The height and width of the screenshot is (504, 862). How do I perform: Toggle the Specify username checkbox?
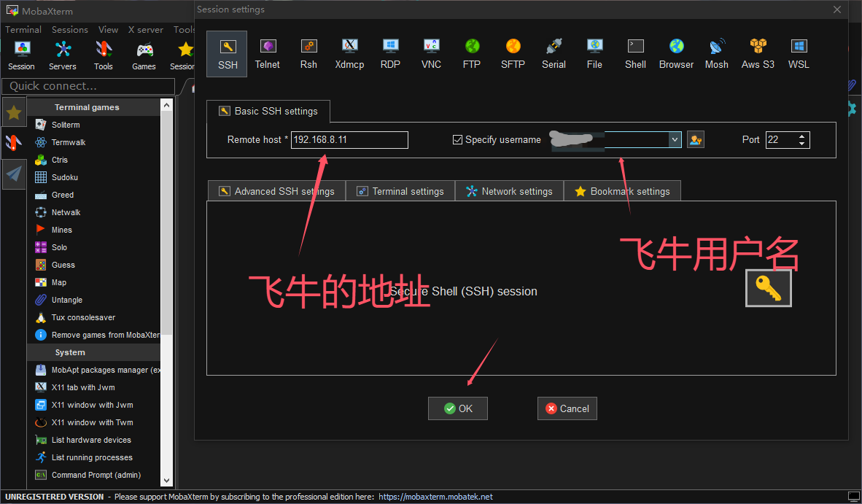click(x=457, y=139)
